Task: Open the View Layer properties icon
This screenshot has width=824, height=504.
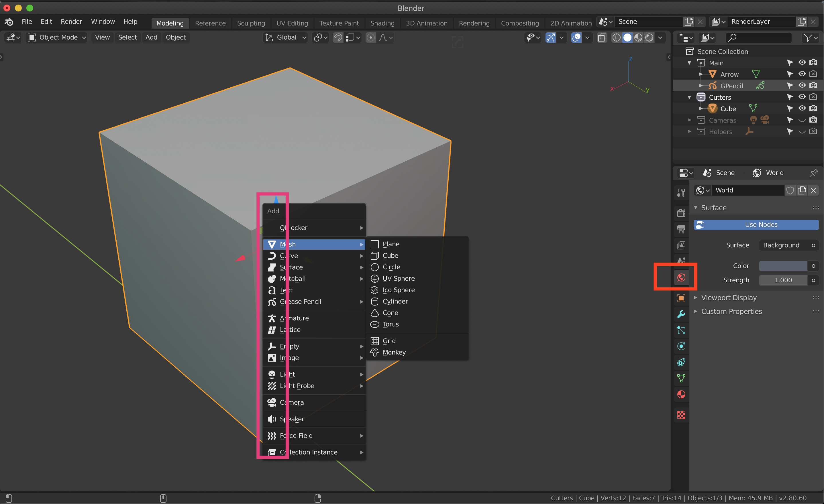Action: tap(681, 245)
